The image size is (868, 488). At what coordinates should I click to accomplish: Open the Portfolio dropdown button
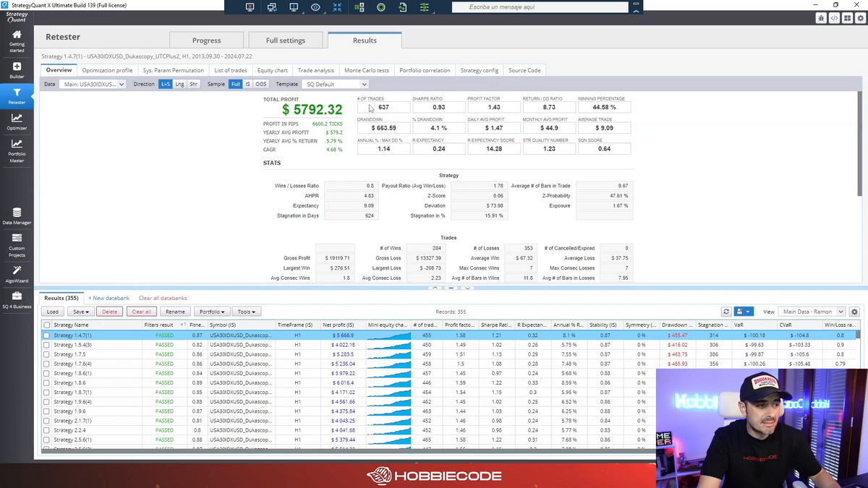click(x=213, y=312)
